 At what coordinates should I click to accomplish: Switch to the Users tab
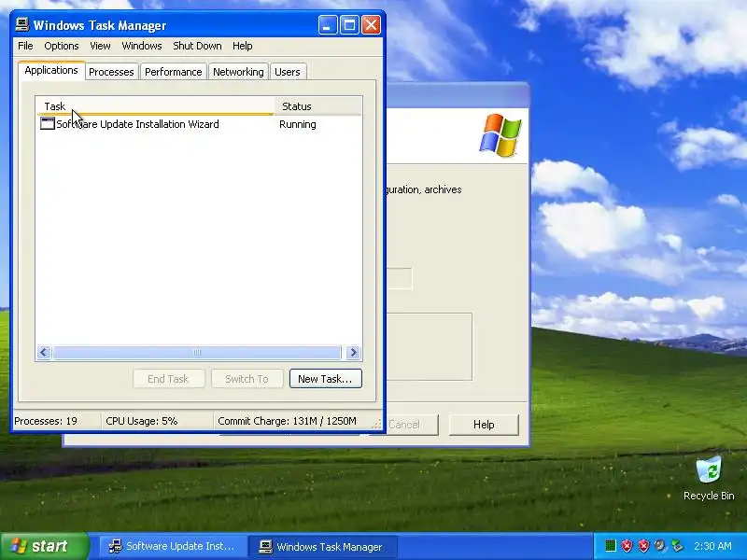coord(288,72)
